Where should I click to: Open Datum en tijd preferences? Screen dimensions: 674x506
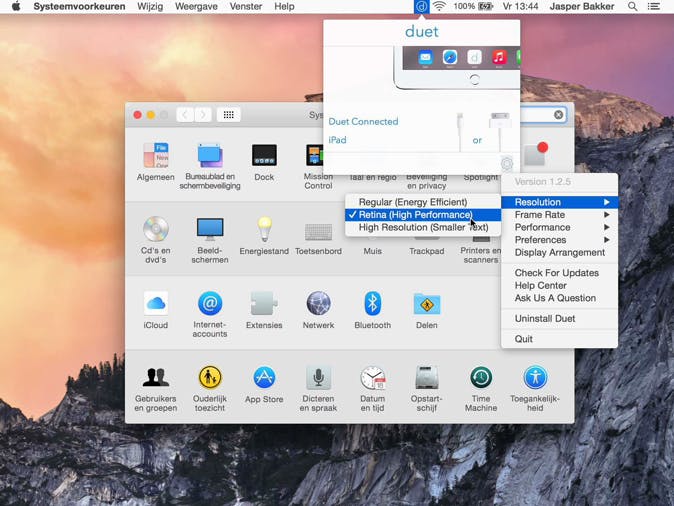(372, 388)
